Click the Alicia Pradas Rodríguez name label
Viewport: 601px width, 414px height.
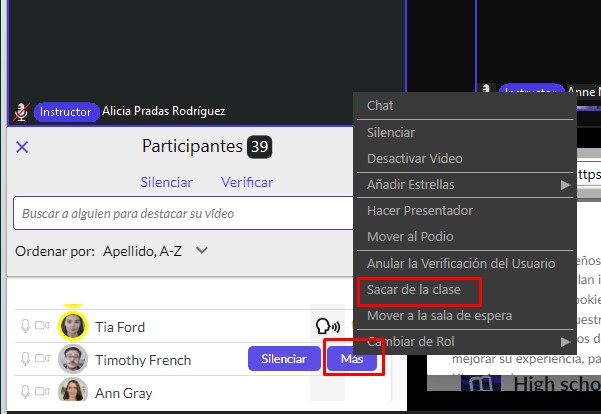click(x=164, y=111)
